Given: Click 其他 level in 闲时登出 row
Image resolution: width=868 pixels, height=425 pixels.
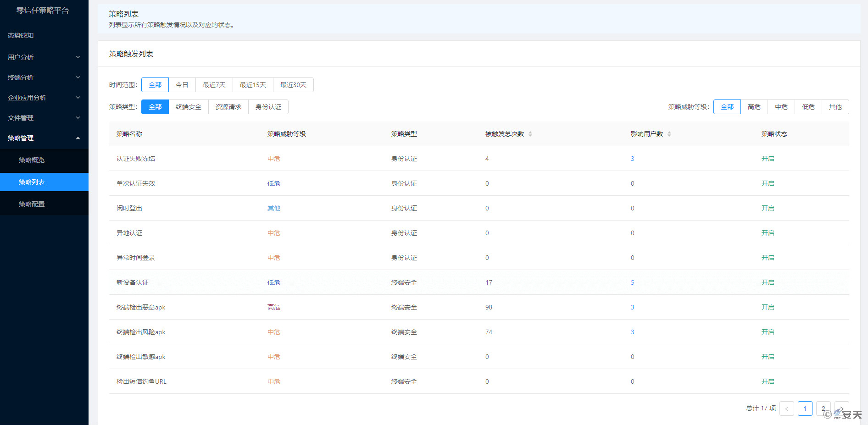Looking at the screenshot, I should [x=274, y=208].
